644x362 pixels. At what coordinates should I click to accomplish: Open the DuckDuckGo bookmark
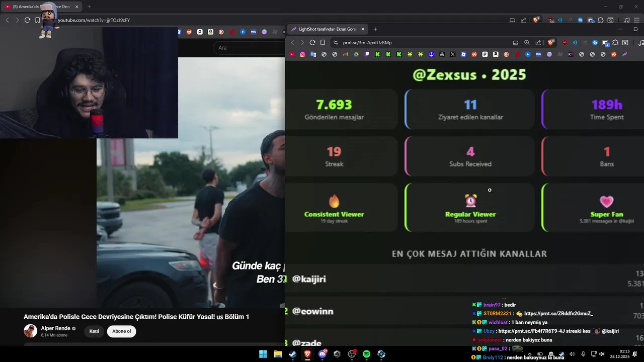506,54
